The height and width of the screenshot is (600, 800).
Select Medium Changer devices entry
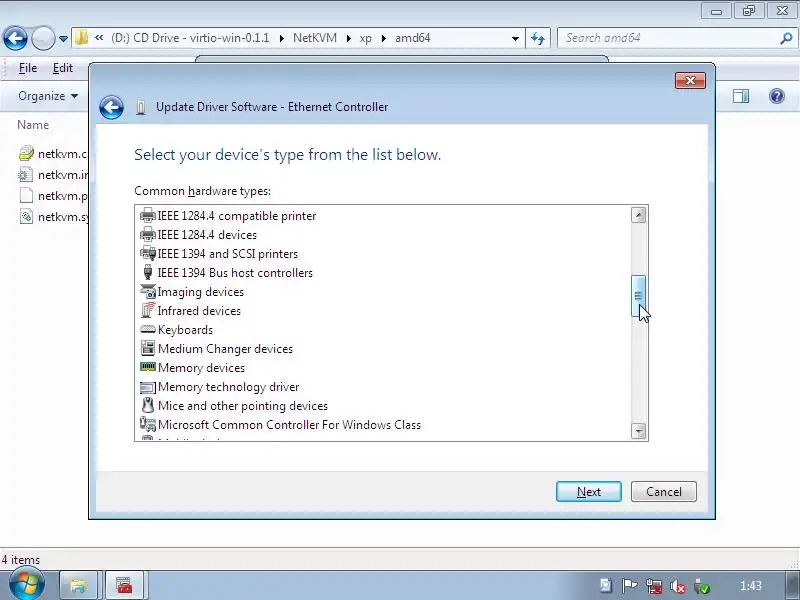pyautogui.click(x=226, y=349)
